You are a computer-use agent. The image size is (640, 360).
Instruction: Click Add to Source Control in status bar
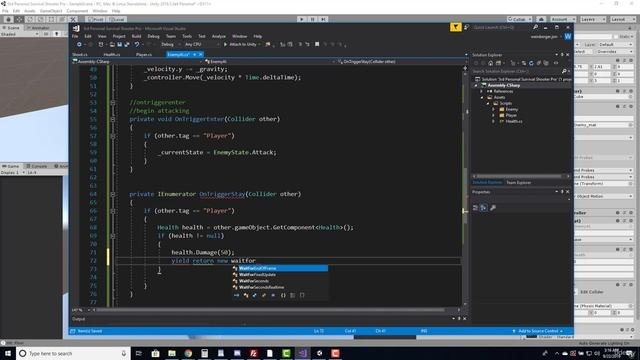538,331
